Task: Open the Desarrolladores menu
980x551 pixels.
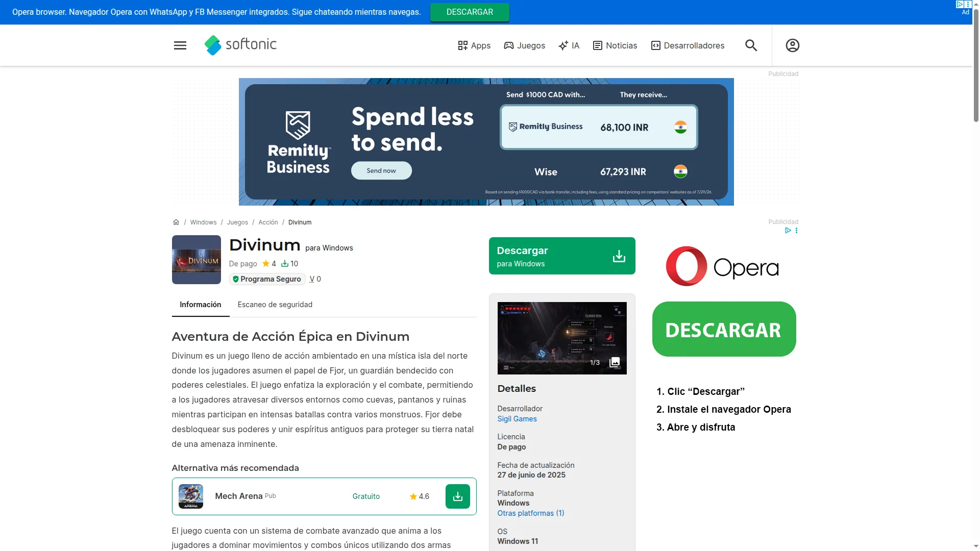Action: pos(688,45)
